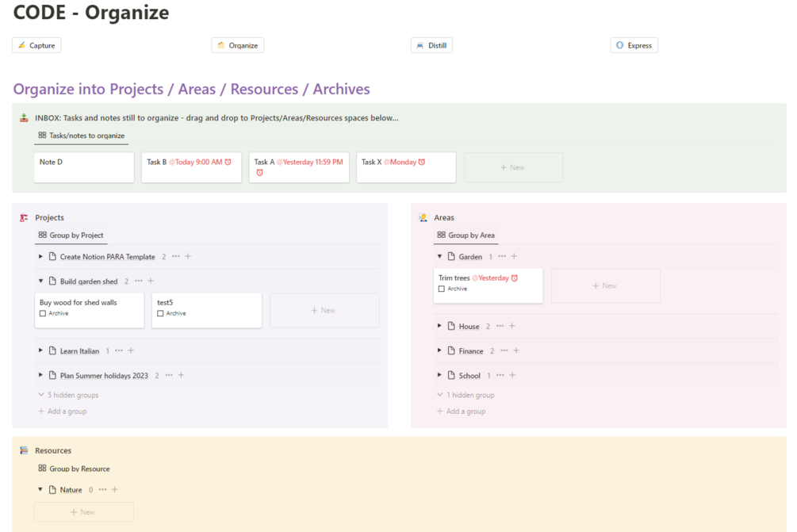Open the three-dot options for House group
797x532 pixels.
500,327
